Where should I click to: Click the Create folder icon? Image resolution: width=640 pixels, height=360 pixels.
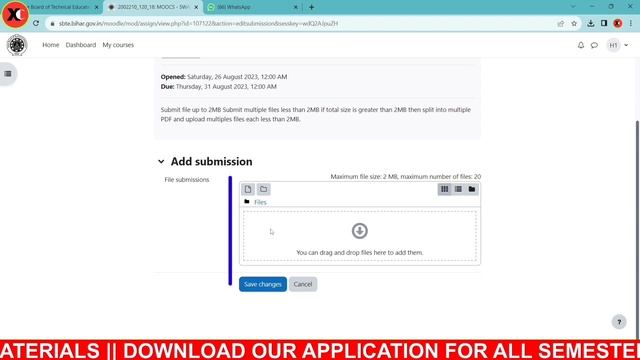pyautogui.click(x=264, y=189)
